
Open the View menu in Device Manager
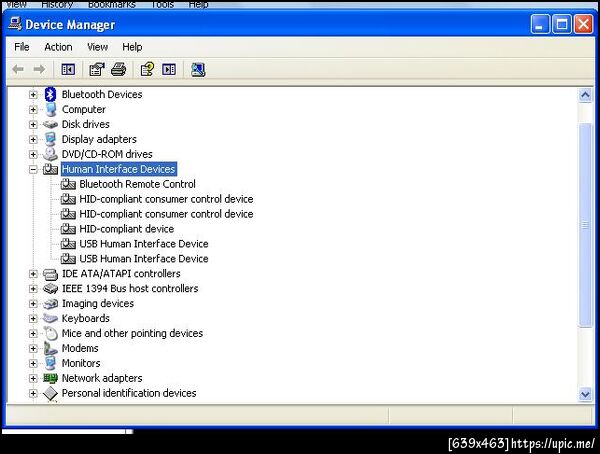pos(97,47)
